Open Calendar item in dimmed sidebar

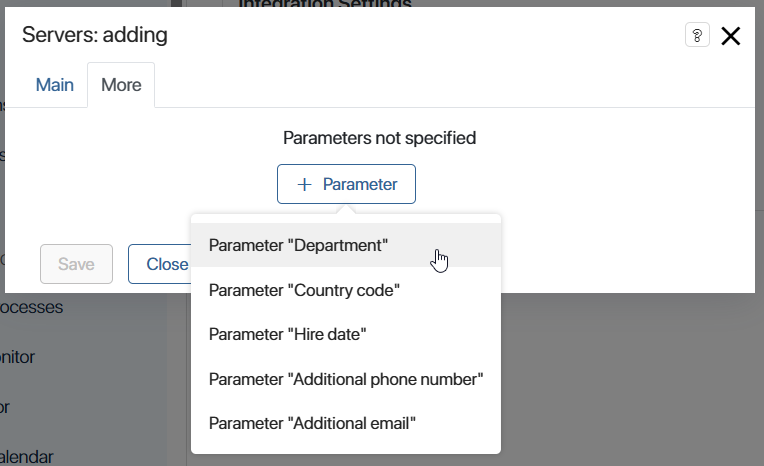tap(26, 457)
